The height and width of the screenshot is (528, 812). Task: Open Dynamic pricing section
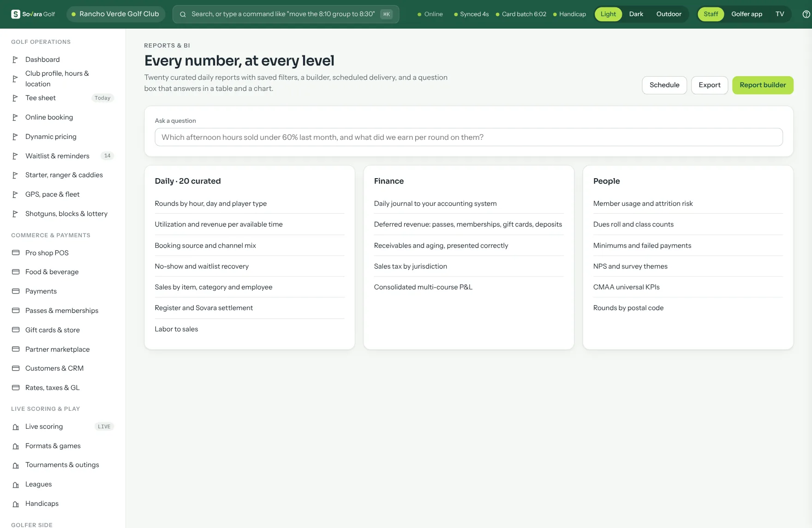click(x=63, y=137)
